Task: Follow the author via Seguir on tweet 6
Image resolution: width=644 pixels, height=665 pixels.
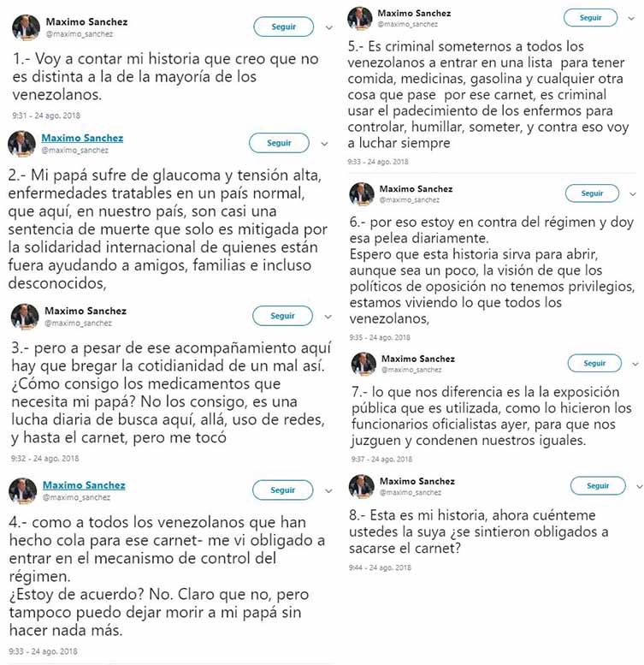Action: (593, 193)
